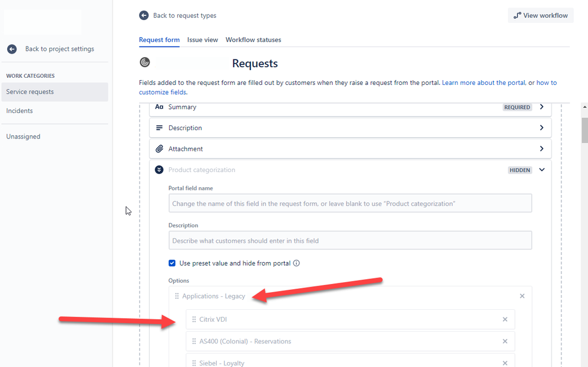
Task: Click the Requests heading text
Action: click(255, 64)
